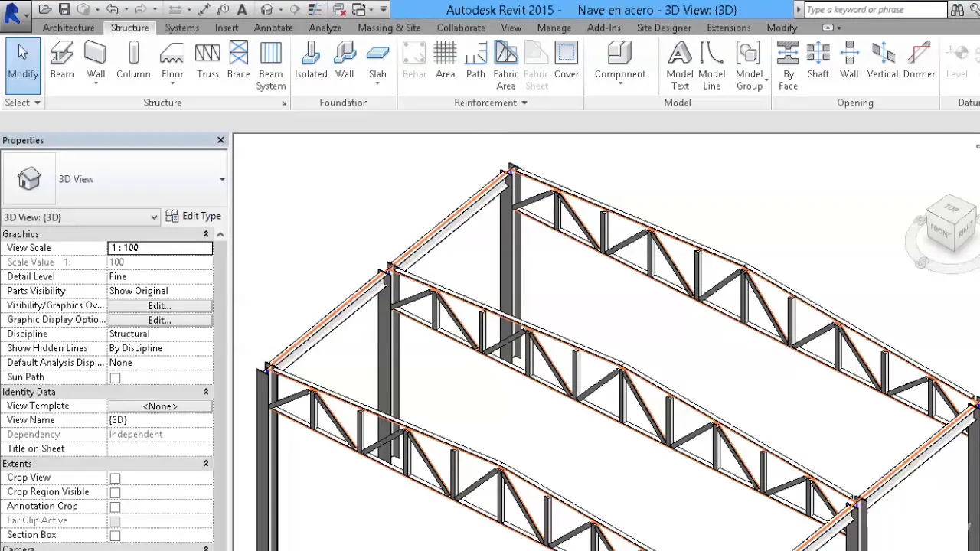
Task: Open the Structure panel dialog launcher arrow
Action: pos(284,103)
